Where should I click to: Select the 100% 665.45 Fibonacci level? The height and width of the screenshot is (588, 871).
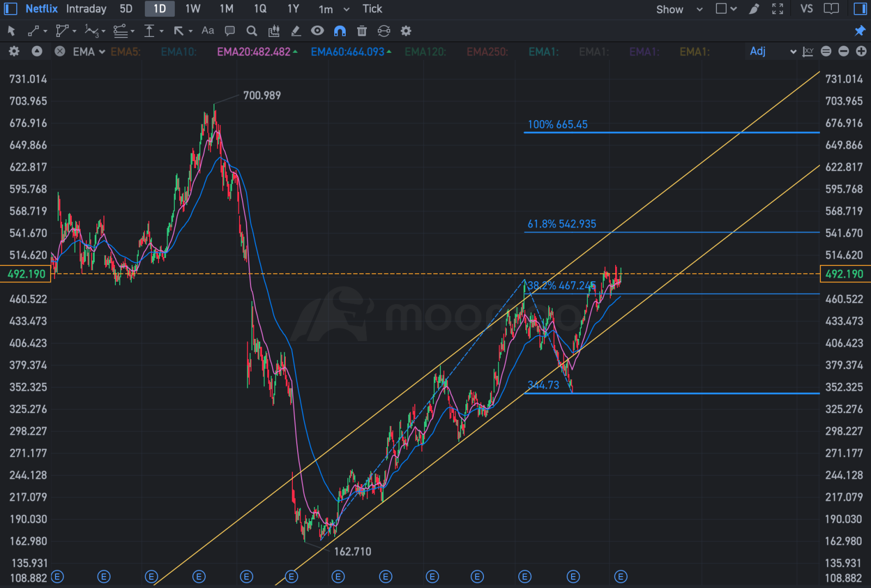[x=557, y=125]
